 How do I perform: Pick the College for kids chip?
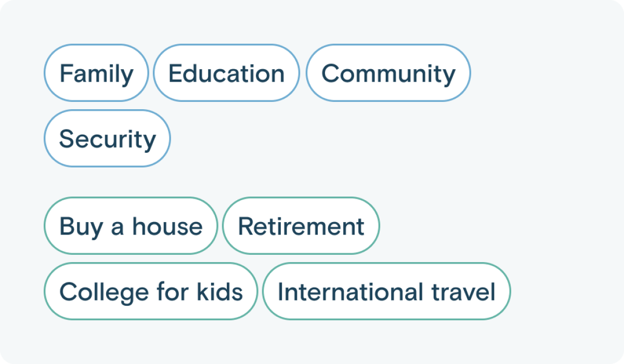[x=151, y=292]
